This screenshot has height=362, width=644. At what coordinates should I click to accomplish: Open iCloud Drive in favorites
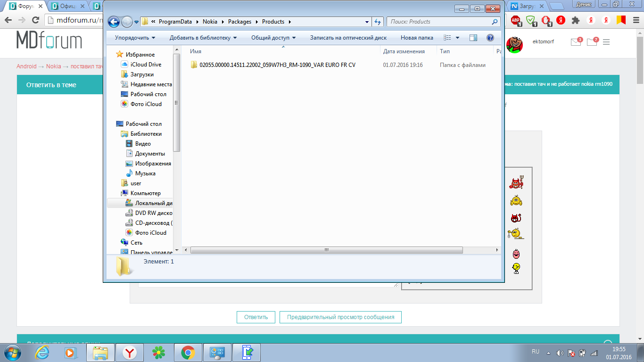click(x=146, y=65)
